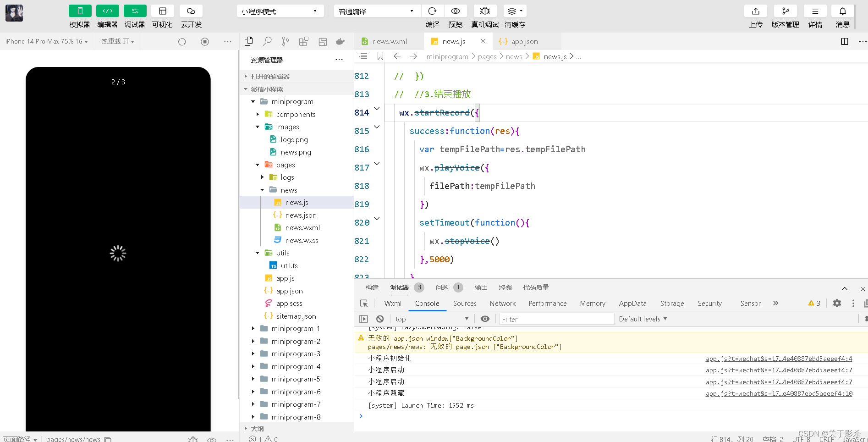Clear console with the block icon
Screen dimensions: 868x442
[x=380, y=319]
